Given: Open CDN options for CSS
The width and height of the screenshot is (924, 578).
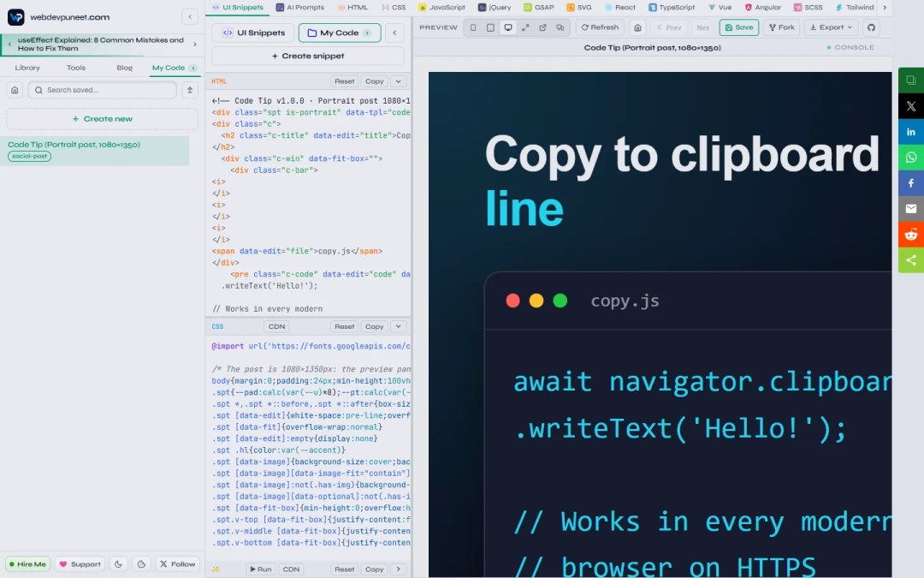Looking at the screenshot, I should (x=276, y=326).
